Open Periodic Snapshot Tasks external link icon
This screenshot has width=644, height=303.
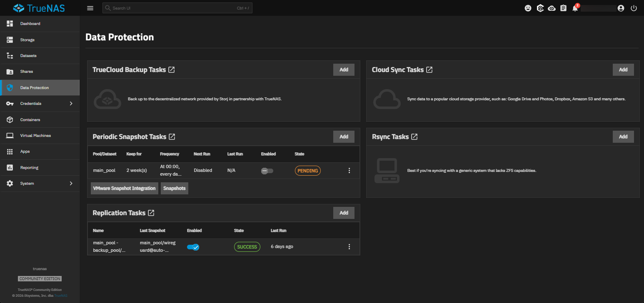point(172,137)
